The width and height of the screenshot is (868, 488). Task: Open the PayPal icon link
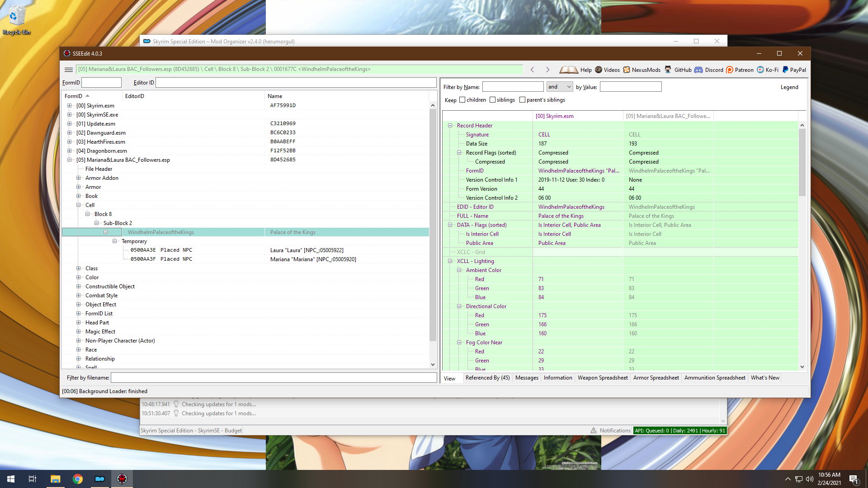(x=785, y=70)
